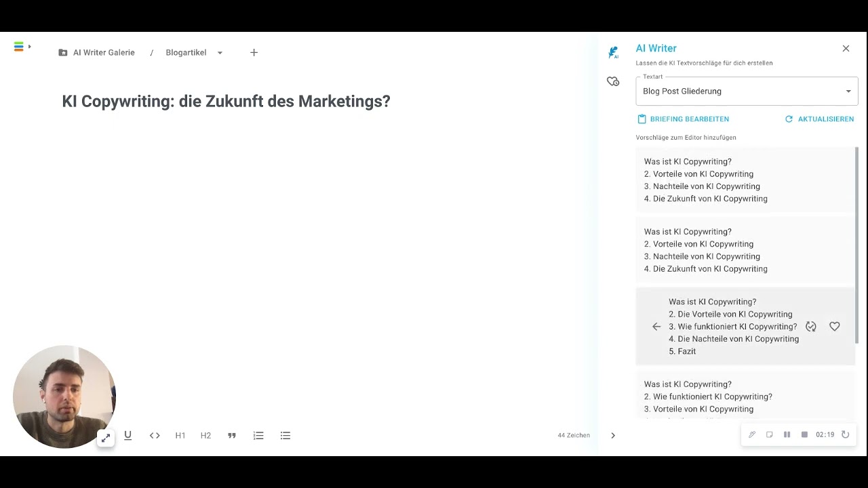This screenshot has width=868, height=488.
Task: Click Briefing bearbeiten button
Action: click(x=684, y=119)
